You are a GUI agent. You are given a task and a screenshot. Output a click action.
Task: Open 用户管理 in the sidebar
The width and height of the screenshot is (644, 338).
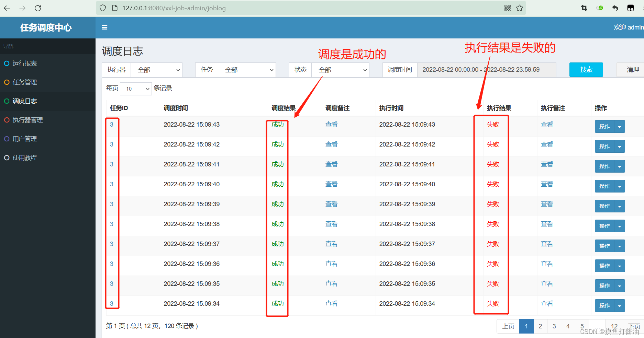tap(48, 139)
